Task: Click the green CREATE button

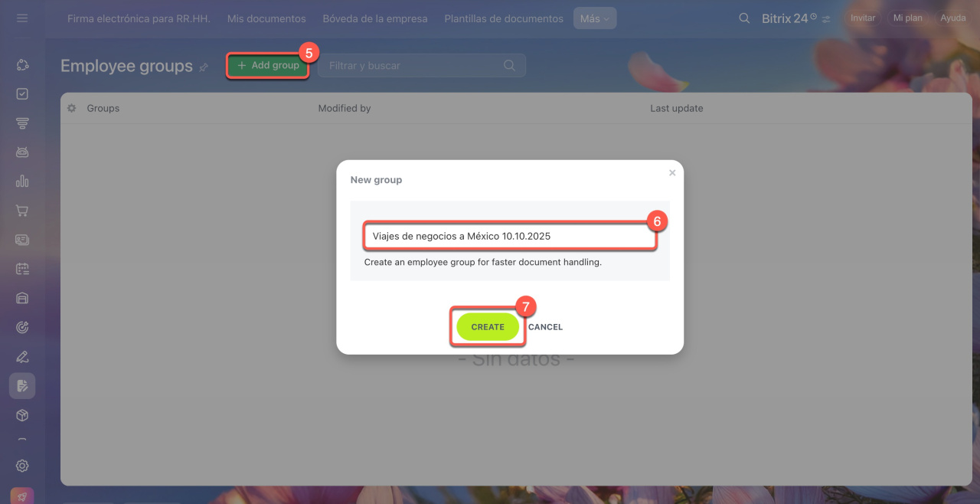Action: [488, 327]
